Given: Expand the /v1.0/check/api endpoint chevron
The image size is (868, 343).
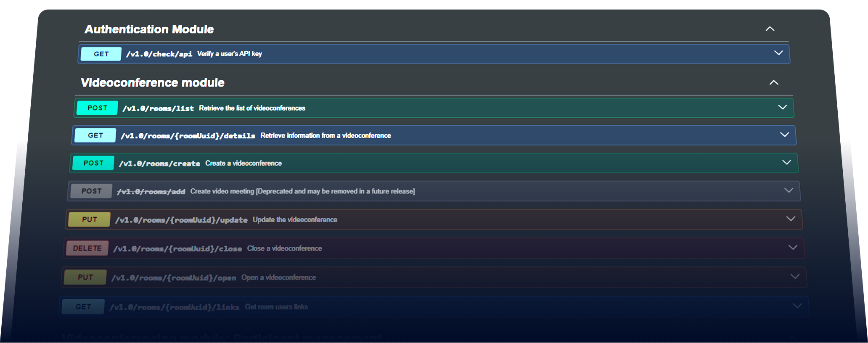Looking at the screenshot, I should (x=778, y=53).
